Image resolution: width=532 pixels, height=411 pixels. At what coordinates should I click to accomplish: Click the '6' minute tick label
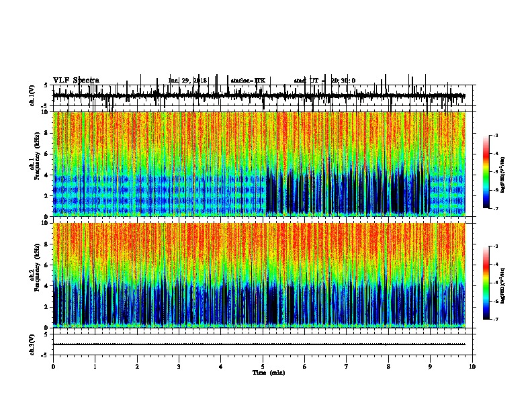coord(304,367)
